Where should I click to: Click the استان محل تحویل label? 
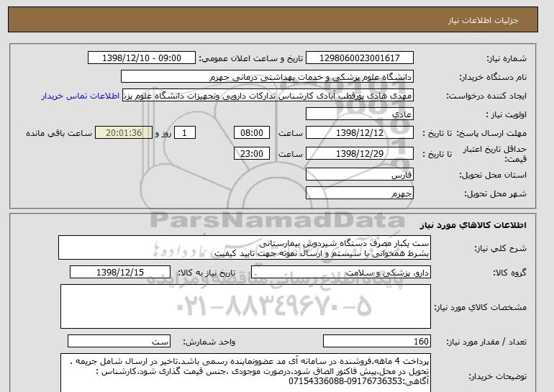pyautogui.click(x=493, y=176)
